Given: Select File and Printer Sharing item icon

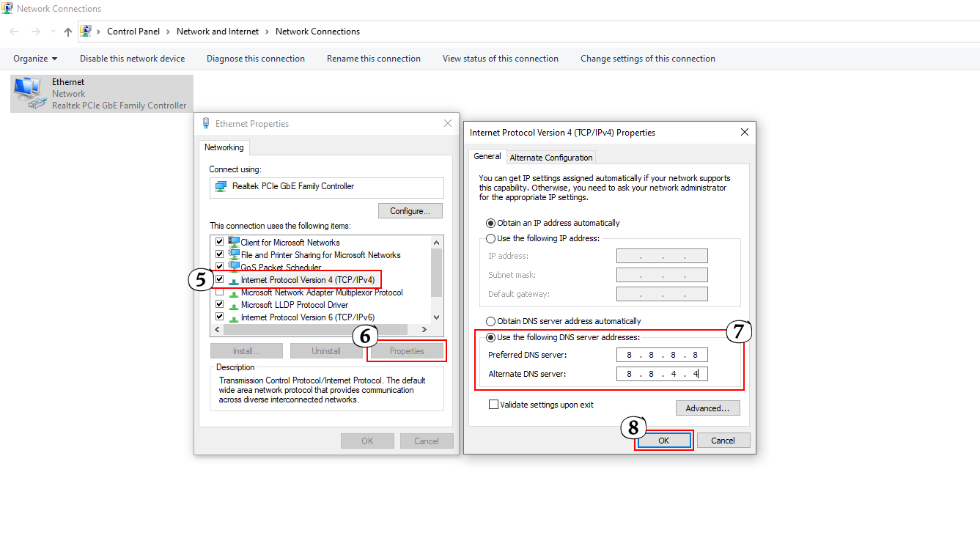Looking at the screenshot, I should 234,254.
